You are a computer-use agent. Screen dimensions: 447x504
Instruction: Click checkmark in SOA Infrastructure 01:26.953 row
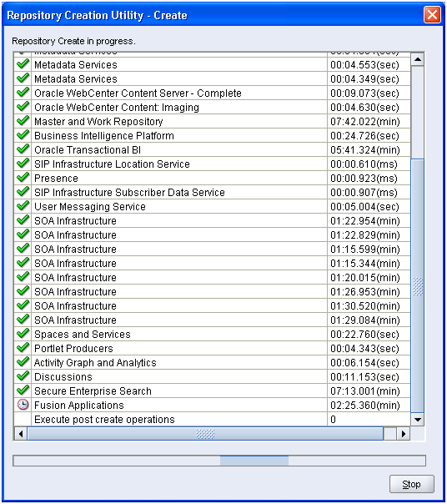(23, 290)
